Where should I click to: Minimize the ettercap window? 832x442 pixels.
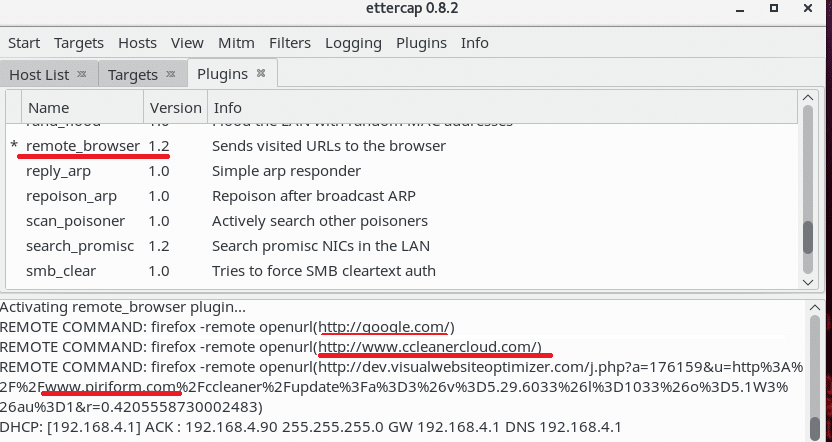pyautogui.click(x=740, y=8)
